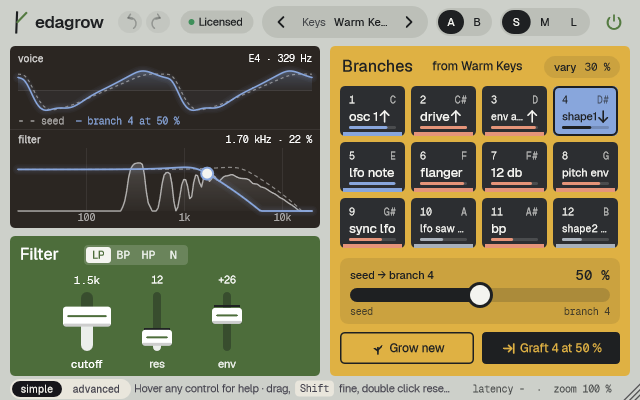Select branch 6 flanger tile
This screenshot has height=400, width=640.
pos(443,167)
